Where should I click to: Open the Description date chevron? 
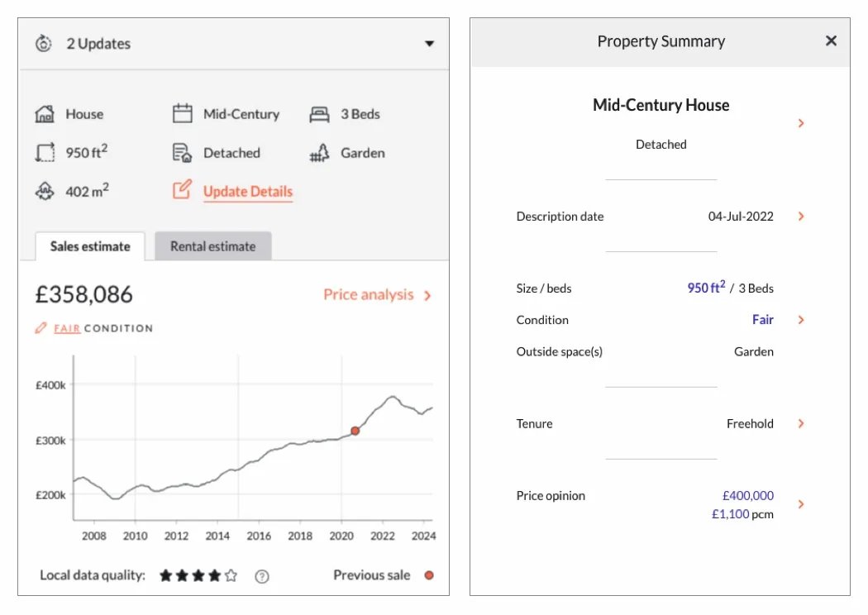tap(801, 217)
